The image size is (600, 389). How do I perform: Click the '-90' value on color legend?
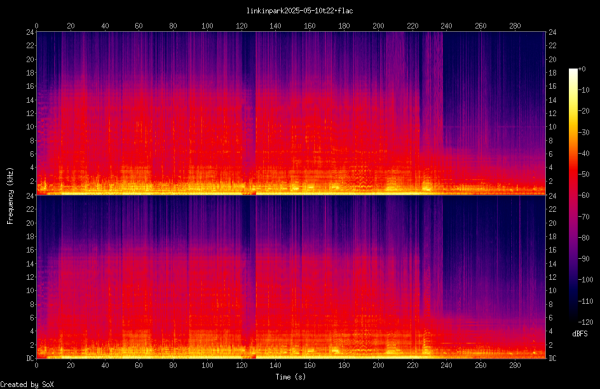tap(584, 259)
